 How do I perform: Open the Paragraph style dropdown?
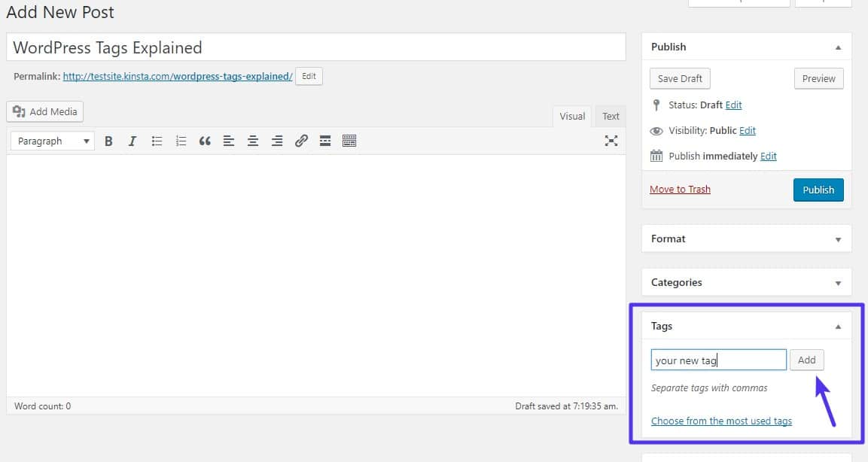point(51,141)
